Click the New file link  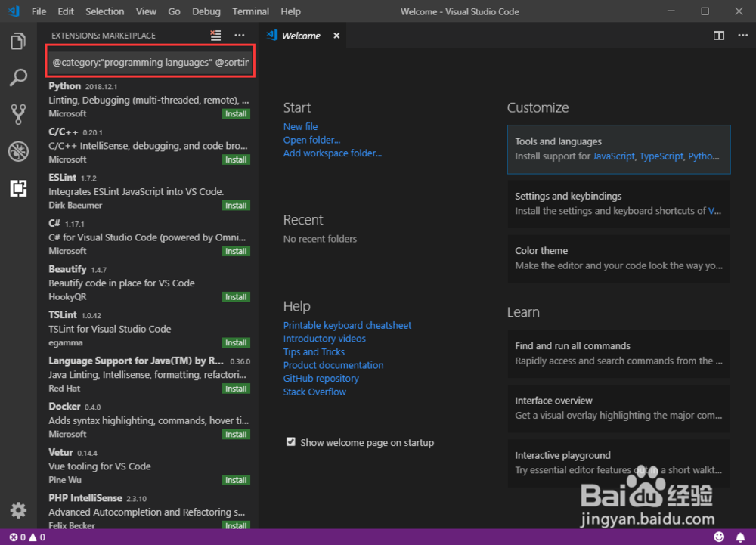[300, 126]
